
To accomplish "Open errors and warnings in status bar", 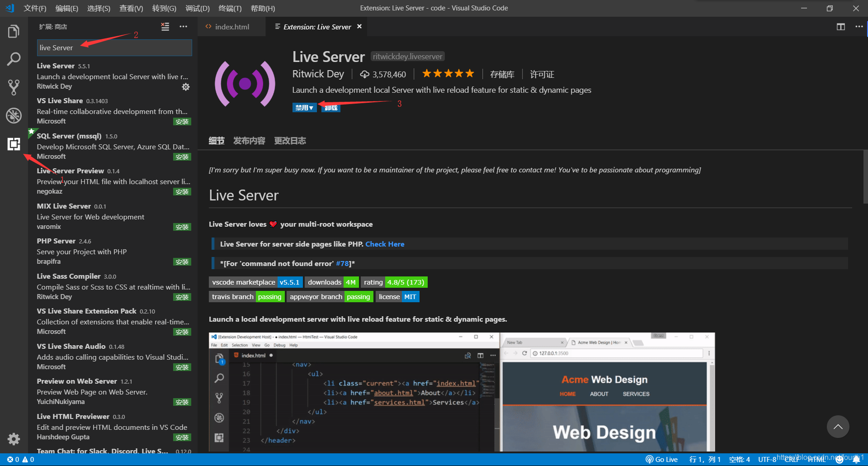I will point(20,459).
